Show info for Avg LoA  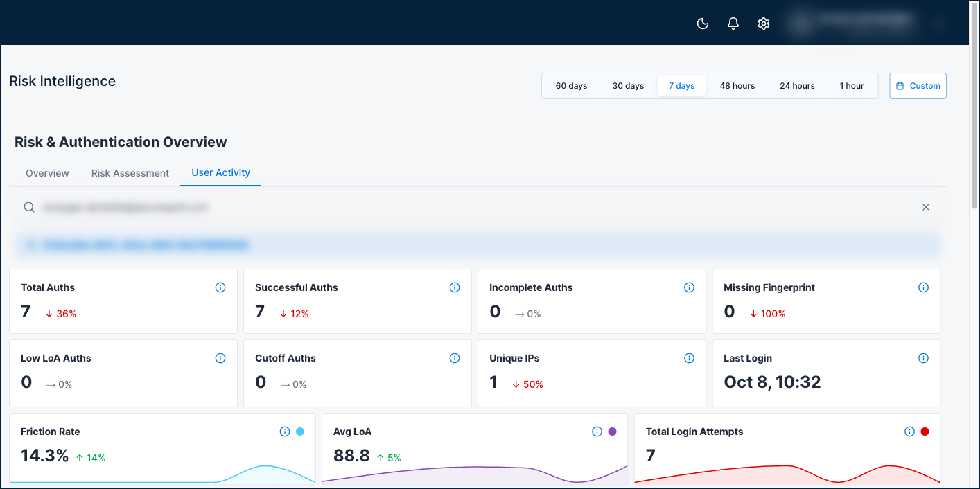[x=597, y=432]
